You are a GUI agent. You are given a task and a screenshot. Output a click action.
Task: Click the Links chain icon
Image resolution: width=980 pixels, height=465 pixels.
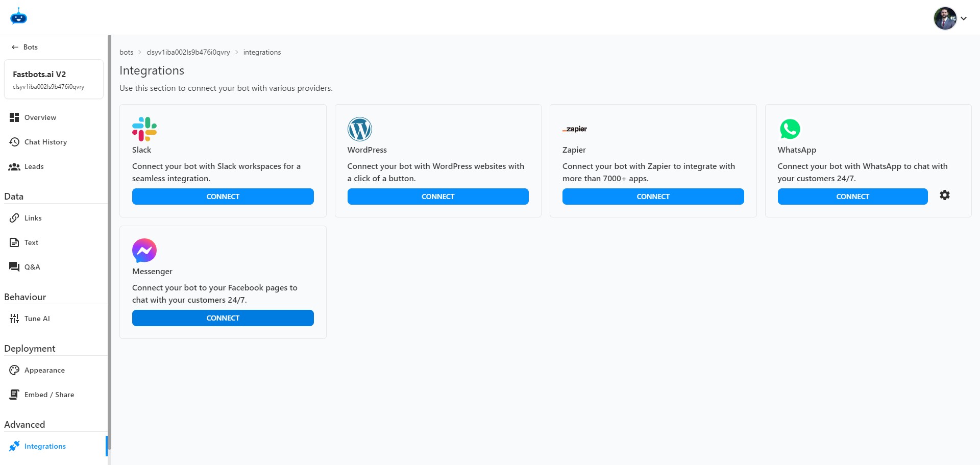pyautogui.click(x=14, y=218)
